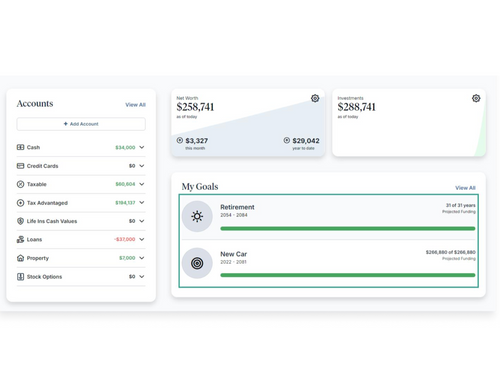Screen dimensions: 500x380
Task: Click the $29,042 year to date figure
Action: [x=306, y=141]
